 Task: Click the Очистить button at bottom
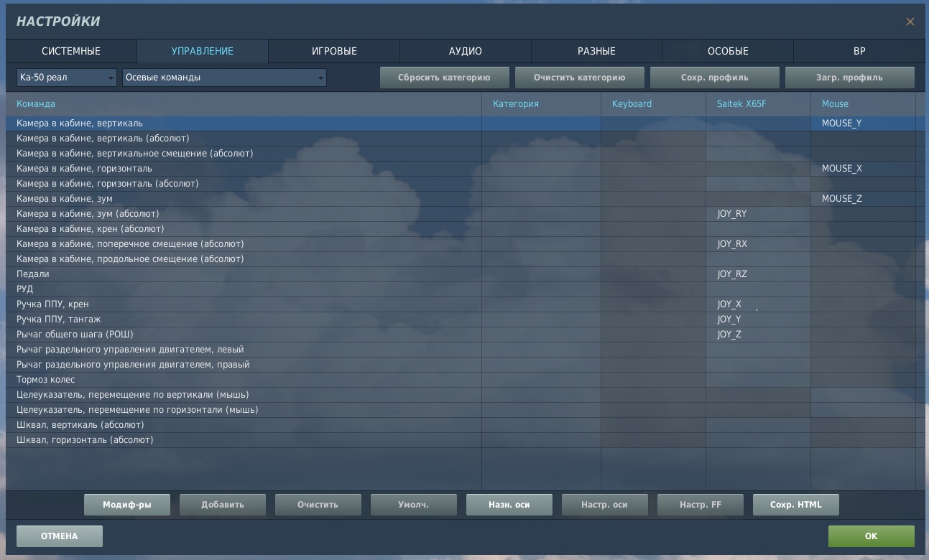(x=318, y=505)
